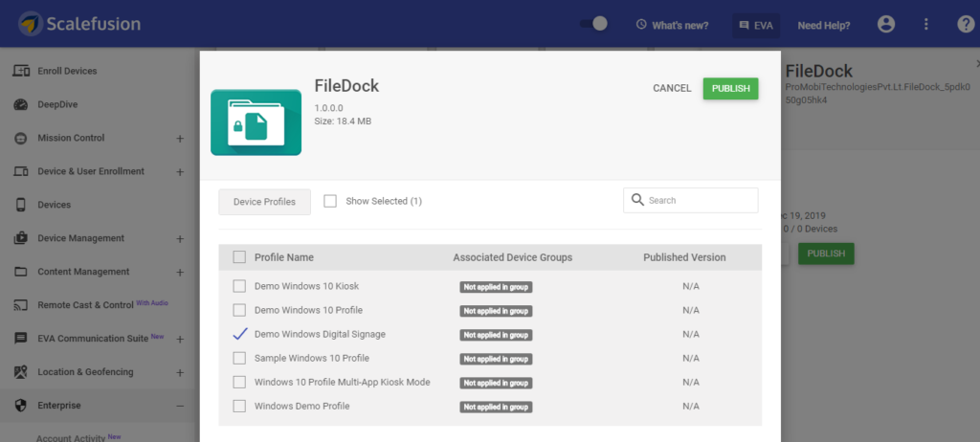Open the account profile icon
Image resolution: width=980 pixels, height=442 pixels.
coord(885,24)
